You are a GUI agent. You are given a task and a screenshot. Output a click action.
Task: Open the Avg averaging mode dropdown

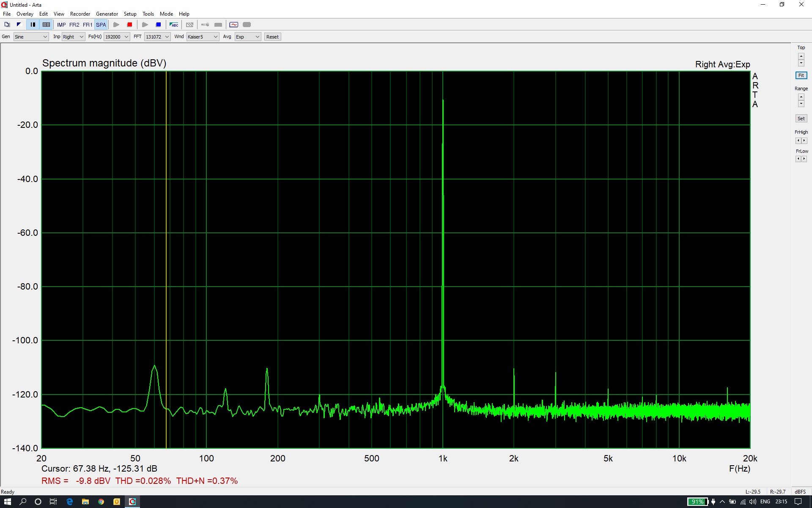(x=247, y=37)
